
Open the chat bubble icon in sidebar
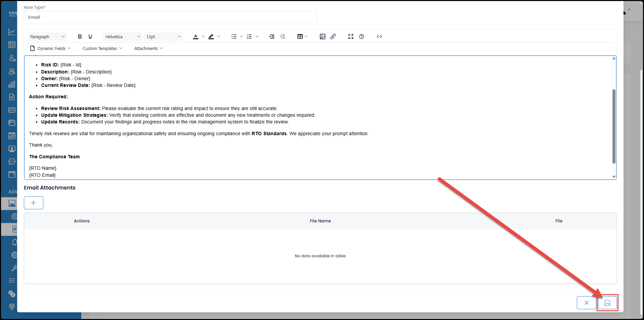tap(12, 162)
